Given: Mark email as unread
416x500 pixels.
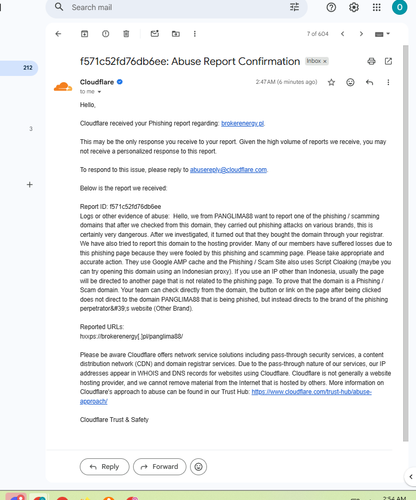Looking at the screenshot, I should [155, 34].
